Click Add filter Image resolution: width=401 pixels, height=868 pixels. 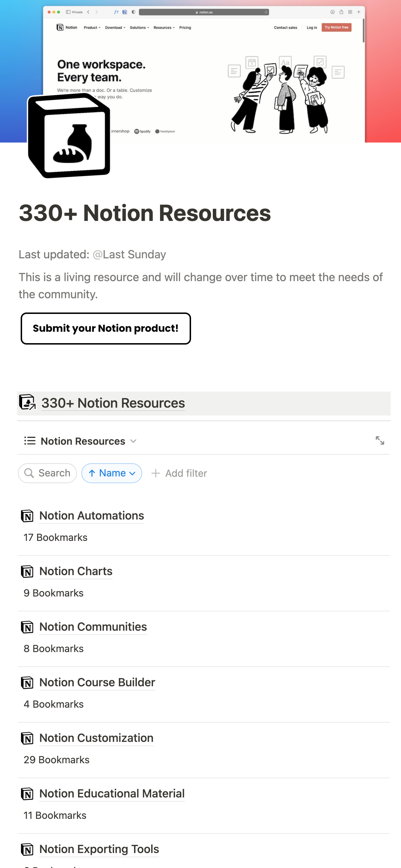(x=180, y=473)
